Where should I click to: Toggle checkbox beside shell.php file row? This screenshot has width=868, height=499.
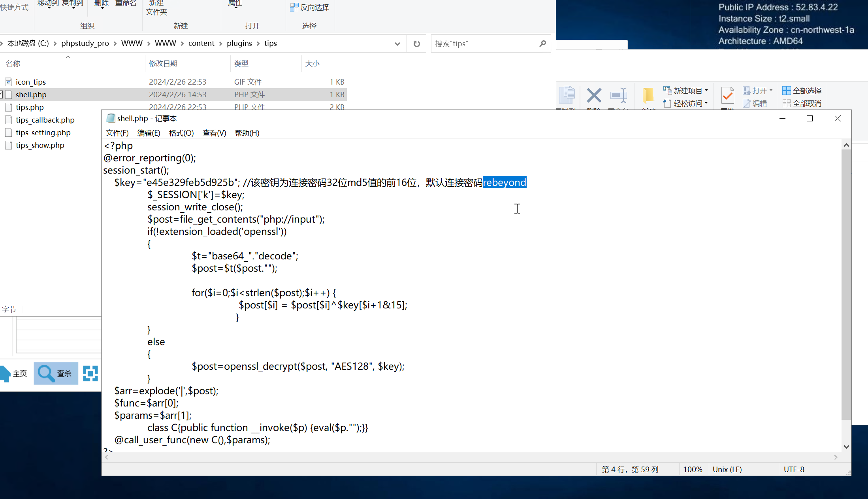1,95
